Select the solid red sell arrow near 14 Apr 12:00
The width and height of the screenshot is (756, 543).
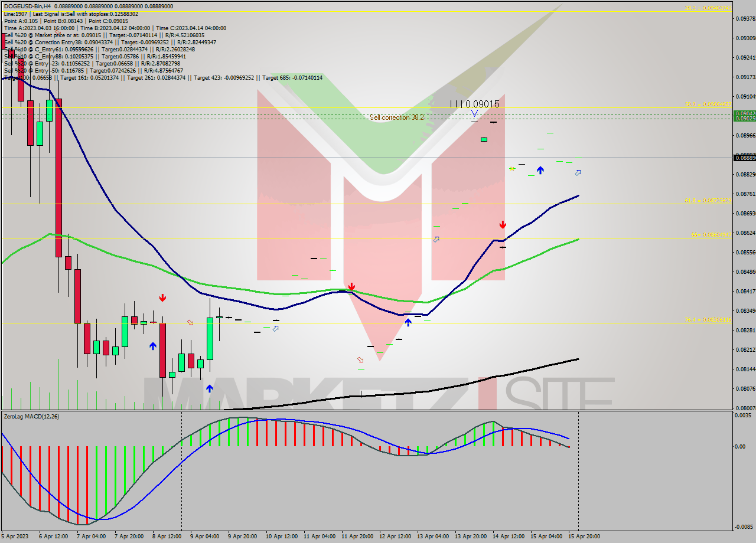[503, 224]
